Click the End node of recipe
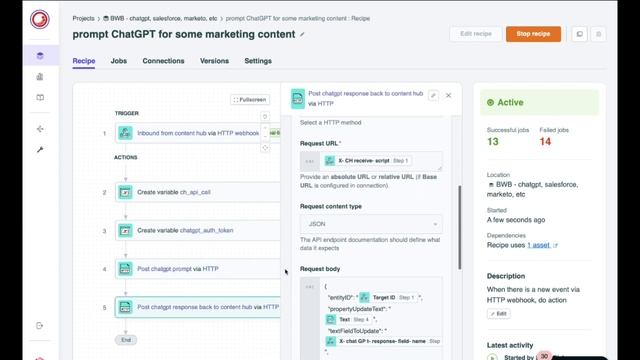The width and height of the screenshot is (640, 360). (126, 340)
